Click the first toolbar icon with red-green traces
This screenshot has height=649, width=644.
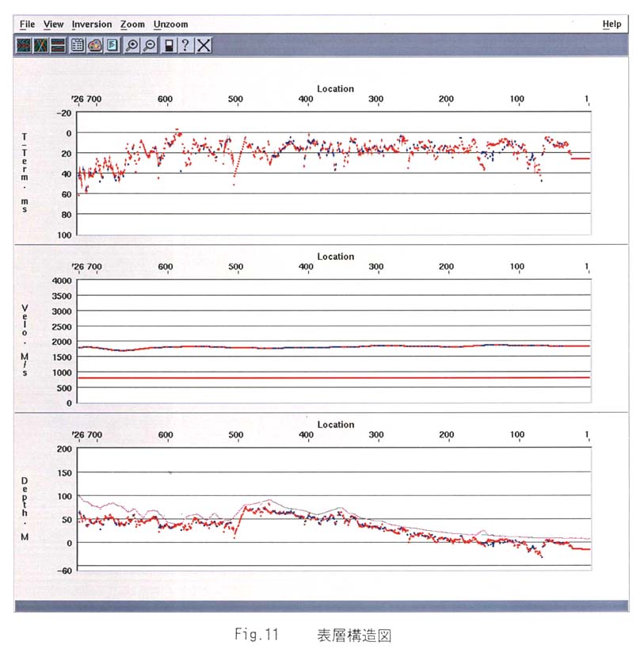tap(24, 45)
